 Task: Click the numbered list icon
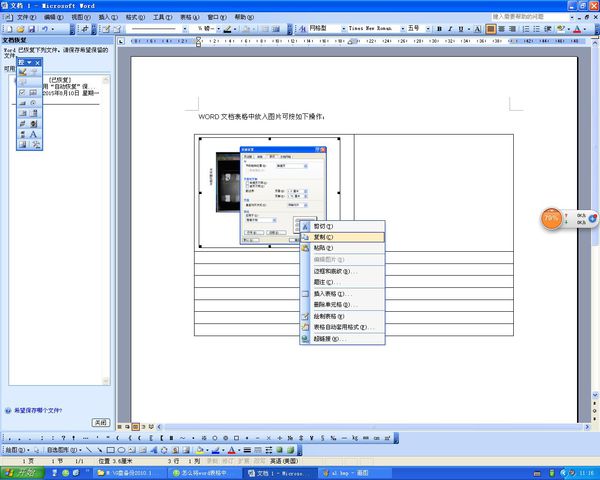[x=526, y=29]
